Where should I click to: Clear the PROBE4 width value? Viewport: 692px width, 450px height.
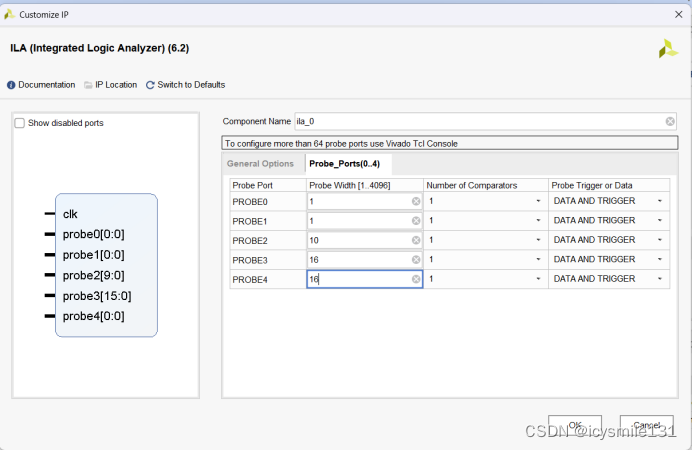[x=416, y=279]
